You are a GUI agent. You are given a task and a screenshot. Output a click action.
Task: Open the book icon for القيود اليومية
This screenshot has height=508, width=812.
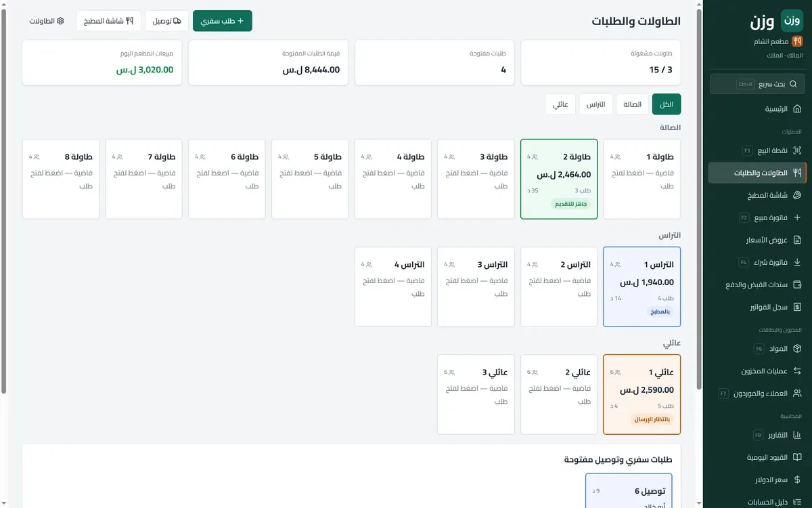click(x=797, y=457)
